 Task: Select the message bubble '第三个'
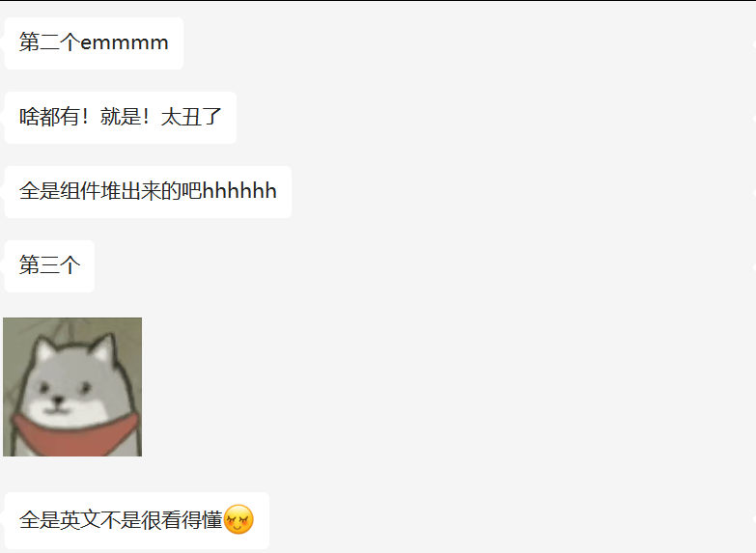(x=49, y=266)
